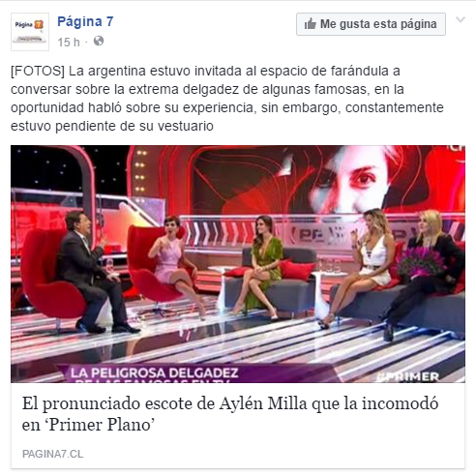Click the globe public-visibility icon

[x=99, y=41]
